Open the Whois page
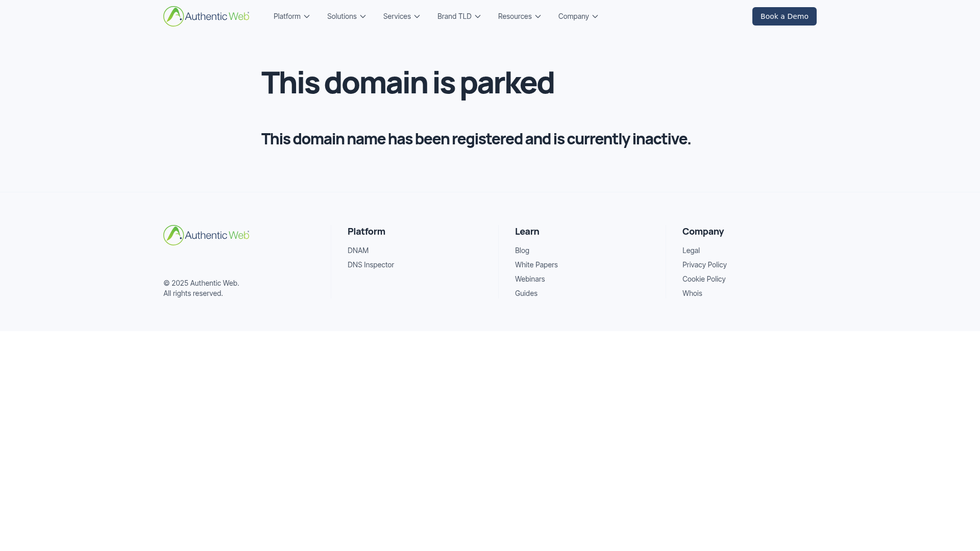Viewport: 980px width, 551px height. tap(692, 293)
